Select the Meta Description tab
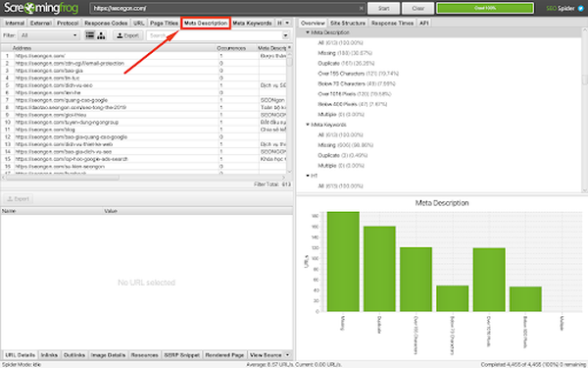The height and width of the screenshot is (368, 588). pos(206,23)
